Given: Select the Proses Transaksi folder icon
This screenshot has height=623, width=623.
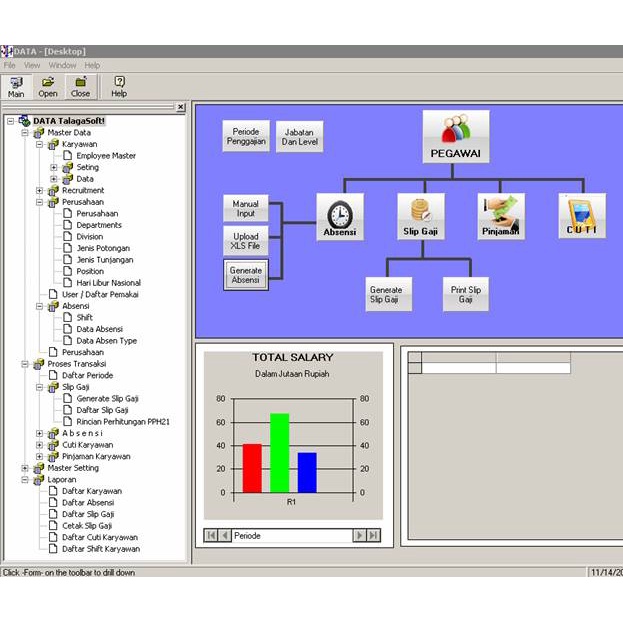Looking at the screenshot, I should tap(39, 364).
